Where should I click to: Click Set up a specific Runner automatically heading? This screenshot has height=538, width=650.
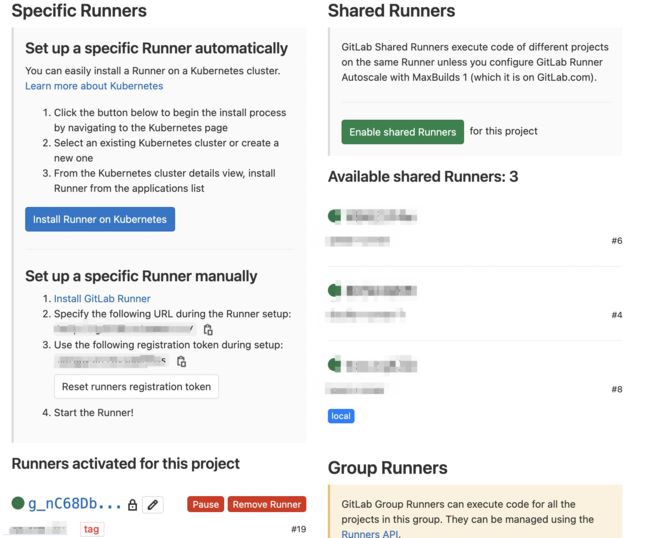pos(156,48)
